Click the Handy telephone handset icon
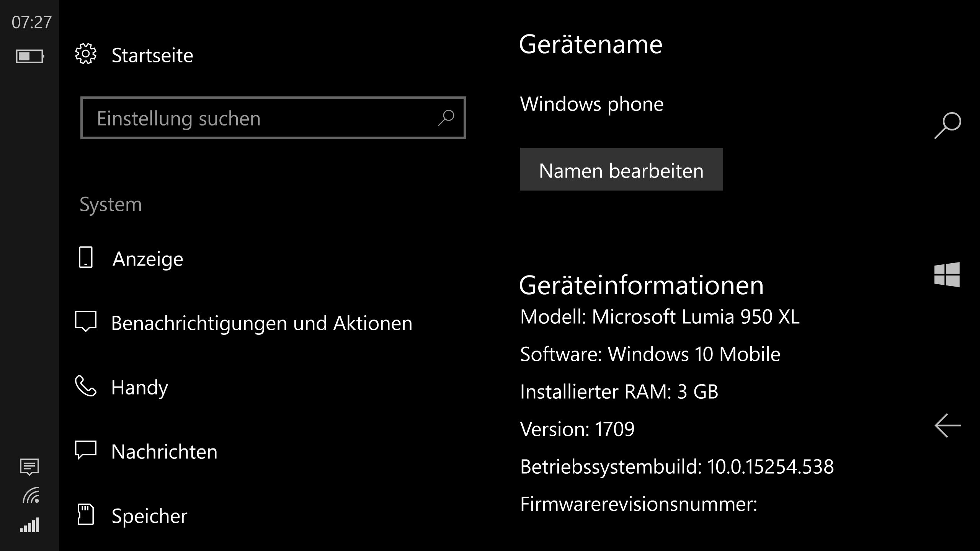Viewport: 980px width, 551px height. (x=86, y=386)
